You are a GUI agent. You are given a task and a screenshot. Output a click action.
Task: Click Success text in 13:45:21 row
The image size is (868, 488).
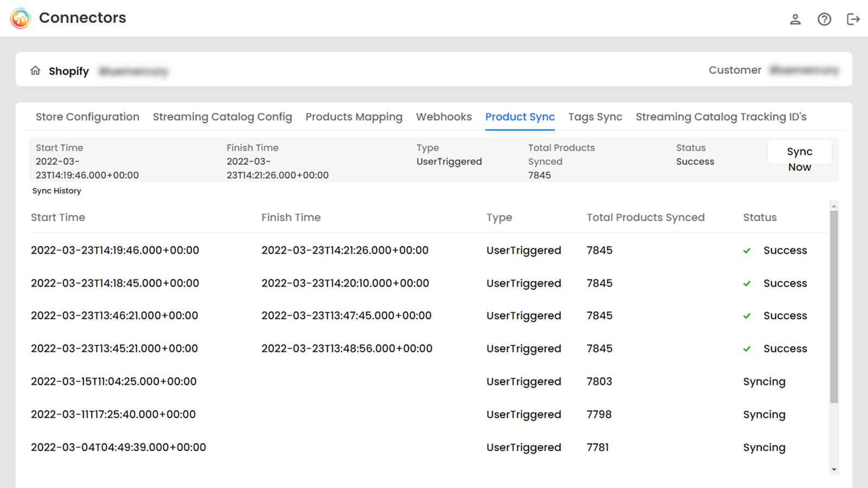tap(785, 349)
